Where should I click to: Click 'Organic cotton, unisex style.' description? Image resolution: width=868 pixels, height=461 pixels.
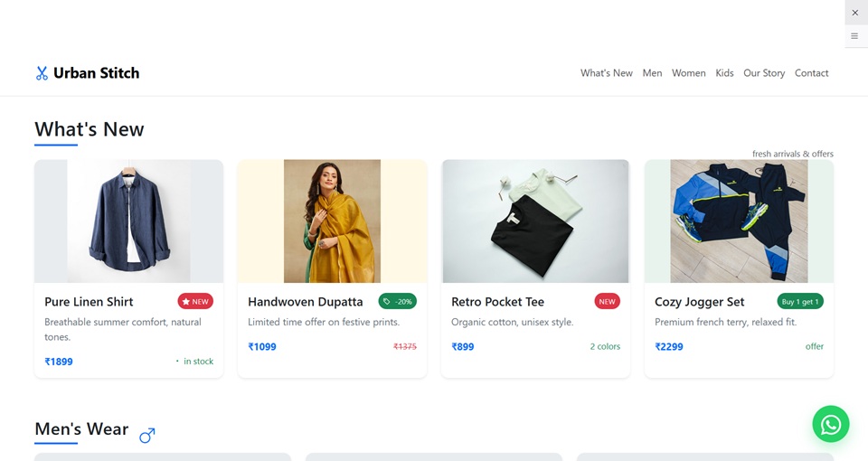click(x=512, y=322)
